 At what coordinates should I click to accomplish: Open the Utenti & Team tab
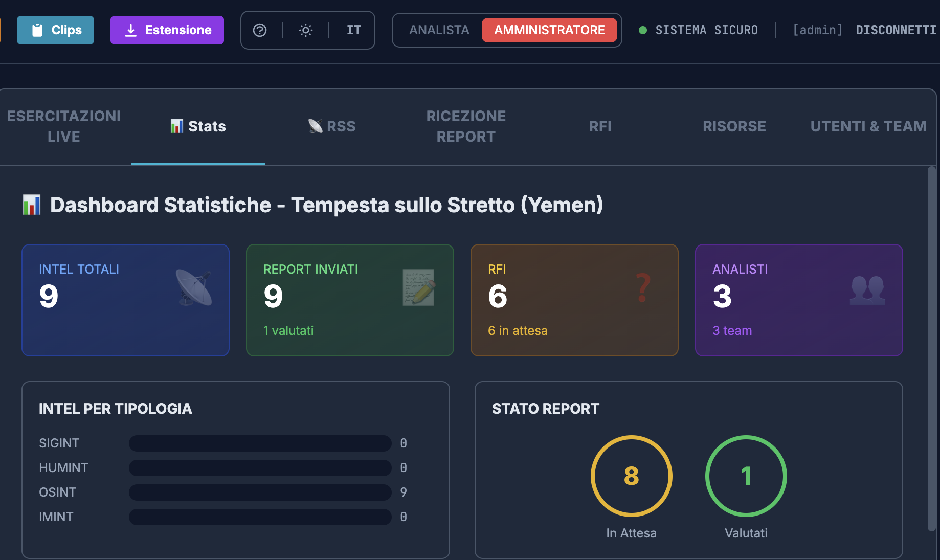(x=868, y=126)
